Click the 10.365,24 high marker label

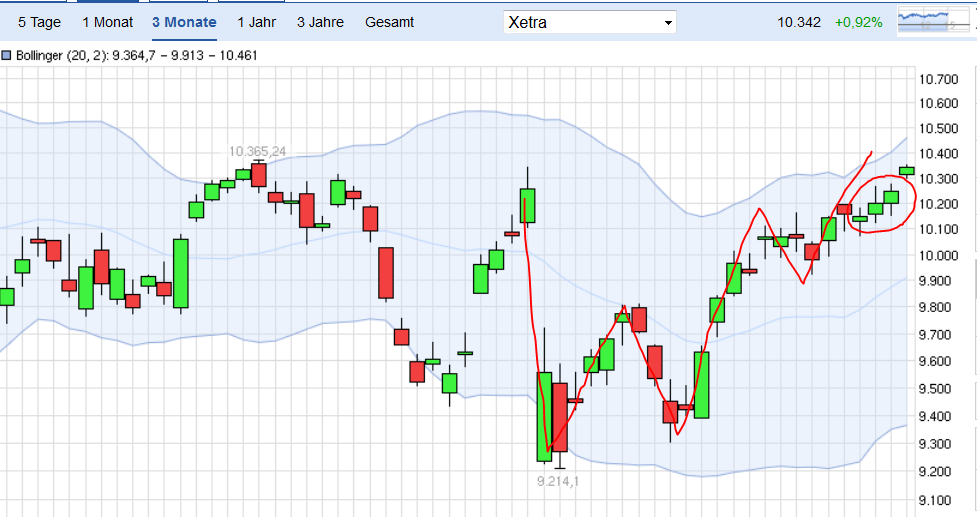[257, 151]
